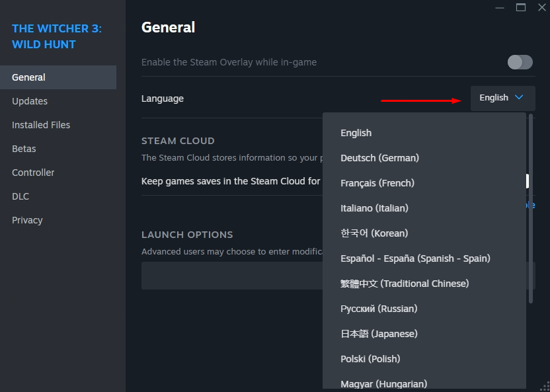This screenshot has width=550, height=392.
Task: Open the Installed Files tab
Action: 58,125
